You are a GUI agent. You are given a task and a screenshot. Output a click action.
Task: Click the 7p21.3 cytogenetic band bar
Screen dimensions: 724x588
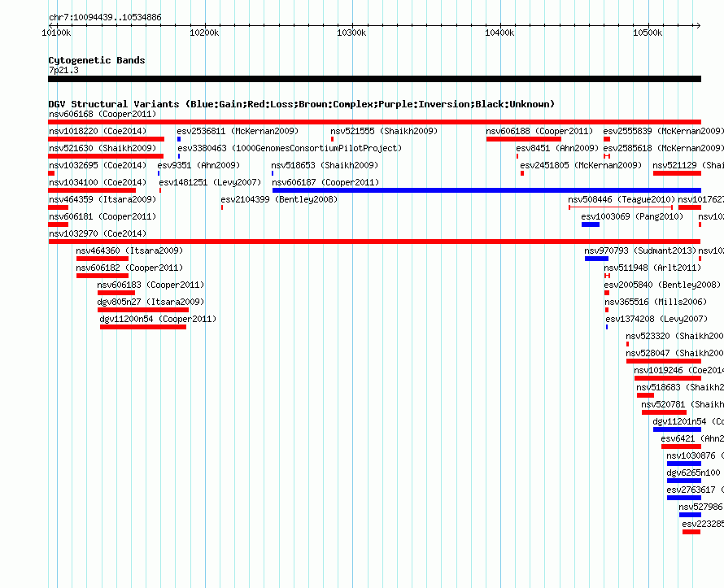(x=374, y=79)
